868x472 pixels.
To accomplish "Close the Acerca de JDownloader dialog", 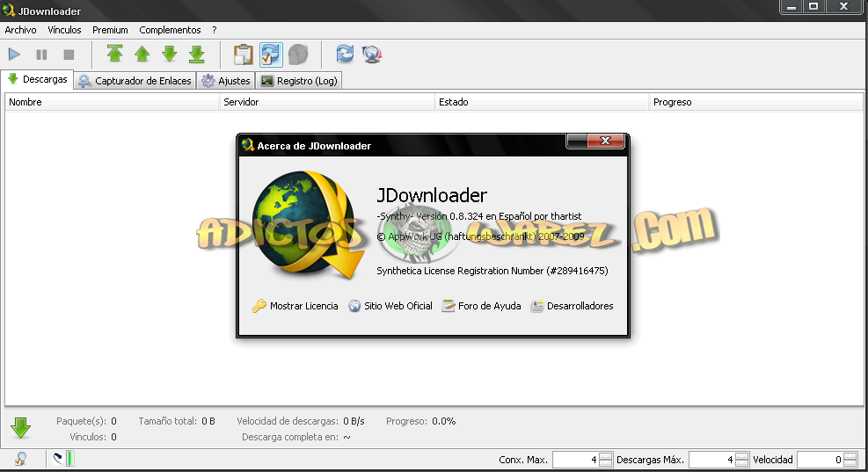I will point(605,142).
